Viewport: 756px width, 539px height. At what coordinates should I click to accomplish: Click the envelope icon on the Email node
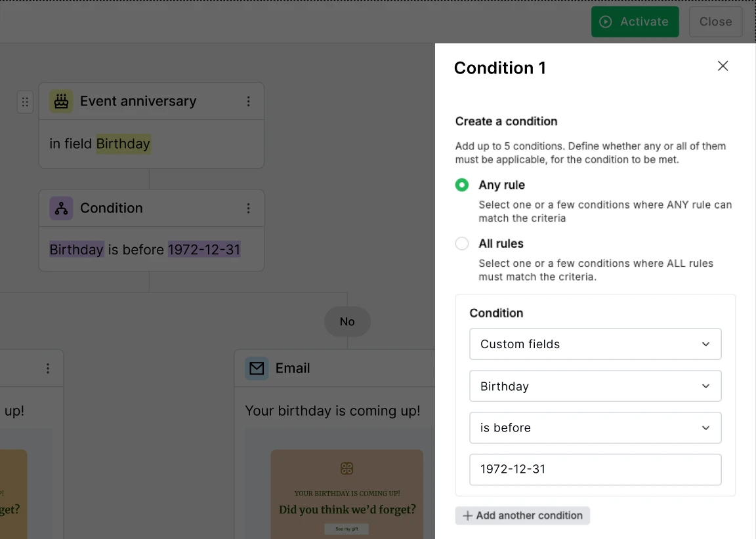coord(257,368)
